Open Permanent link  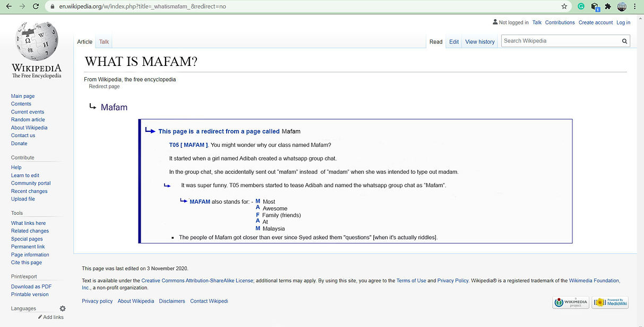[28, 247]
